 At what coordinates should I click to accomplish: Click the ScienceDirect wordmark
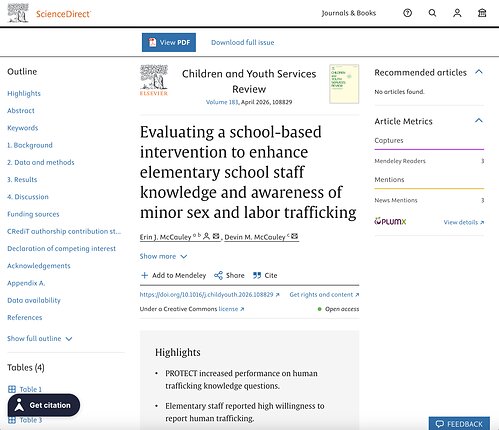click(63, 14)
